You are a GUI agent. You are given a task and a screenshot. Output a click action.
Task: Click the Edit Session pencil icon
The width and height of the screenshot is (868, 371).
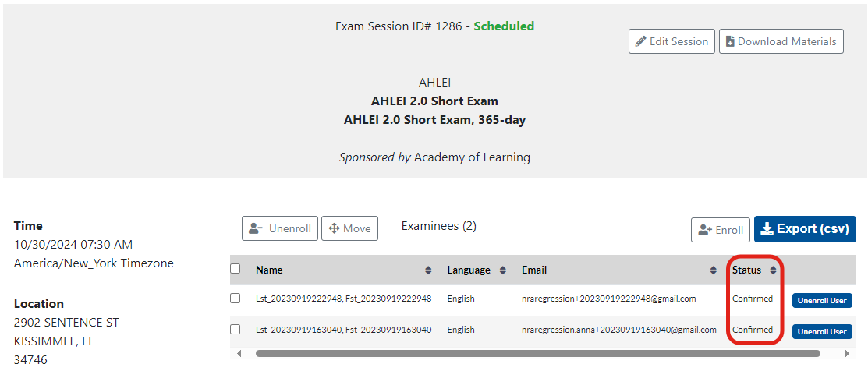point(641,41)
